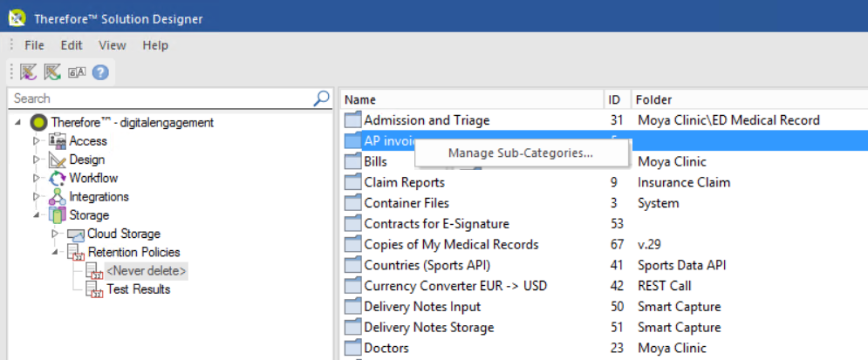Sort list by the Folder column header
Screen dimensions: 868x360
point(749,99)
